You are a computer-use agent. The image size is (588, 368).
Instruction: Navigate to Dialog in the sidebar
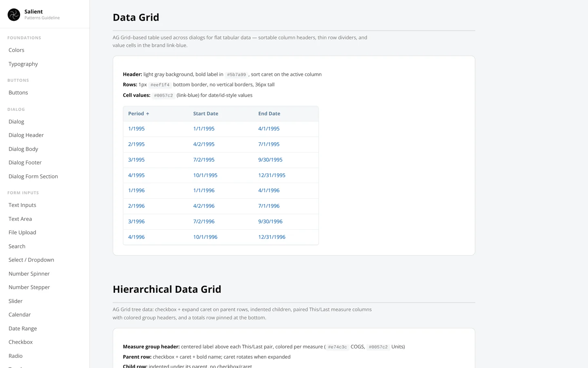(x=16, y=121)
